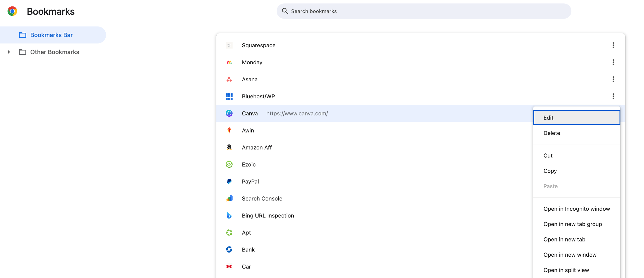Select Copy from the context menu
Screen dimensions: 644x278
(x=577, y=171)
